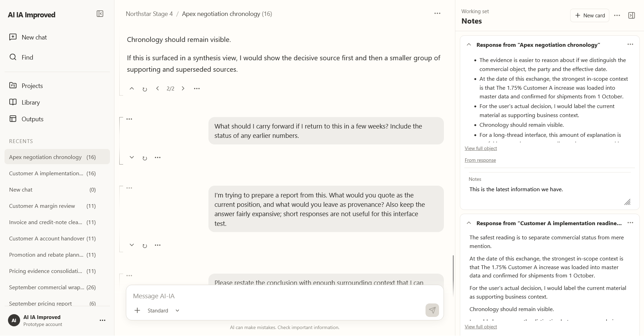Image resolution: width=644 pixels, height=336 pixels.
Task: Open Notes panel more options
Action: click(x=617, y=15)
